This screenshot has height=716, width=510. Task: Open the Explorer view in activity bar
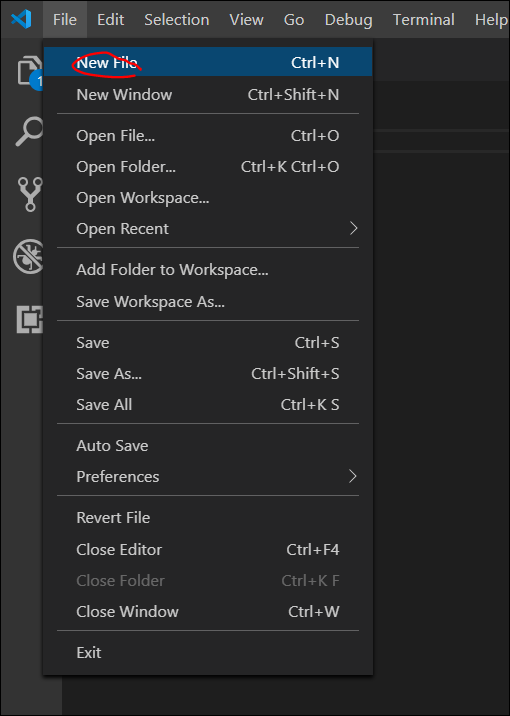tap(30, 71)
